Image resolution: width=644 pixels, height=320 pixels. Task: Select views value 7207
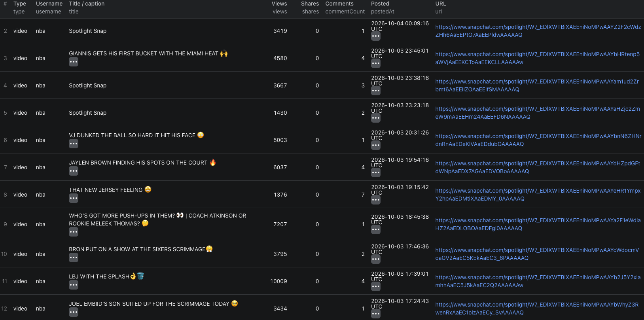pos(280,224)
